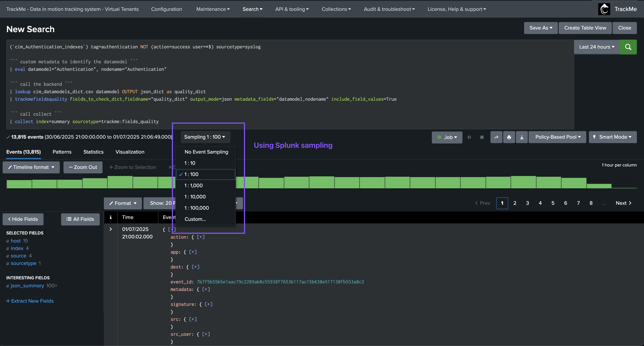Open the Sampling 1 : 100 dropdown
The height and width of the screenshot is (346, 644).
point(205,137)
